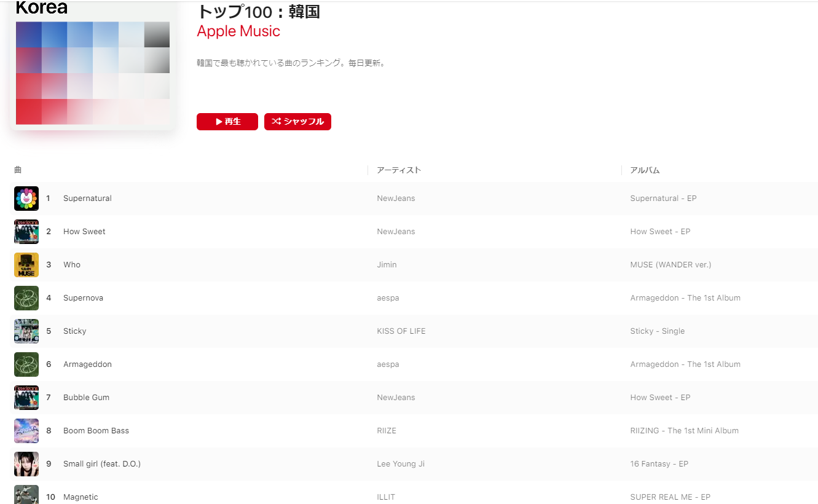Open album How Sweet - EP in row 2

coord(660,232)
